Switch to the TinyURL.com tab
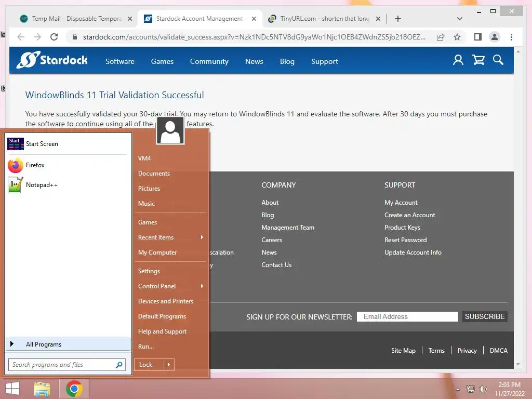 (x=324, y=19)
